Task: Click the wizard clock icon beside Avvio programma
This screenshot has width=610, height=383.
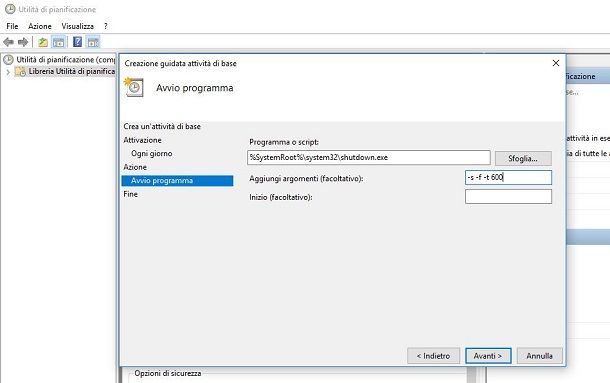Action: (x=133, y=87)
